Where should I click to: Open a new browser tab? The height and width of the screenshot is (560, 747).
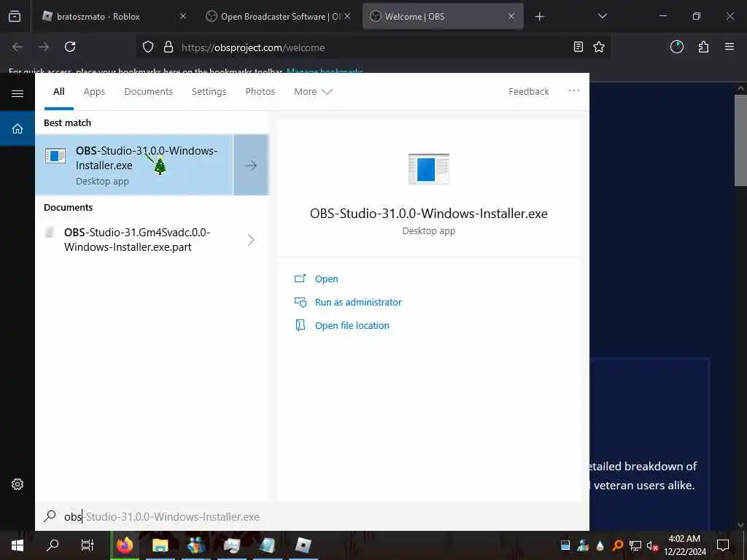(539, 17)
